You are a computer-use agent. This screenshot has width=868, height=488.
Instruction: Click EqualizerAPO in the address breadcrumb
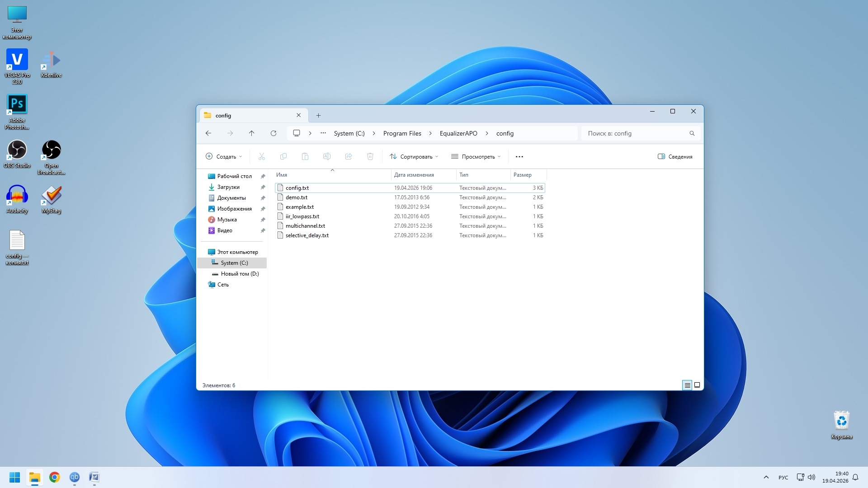tap(458, 133)
